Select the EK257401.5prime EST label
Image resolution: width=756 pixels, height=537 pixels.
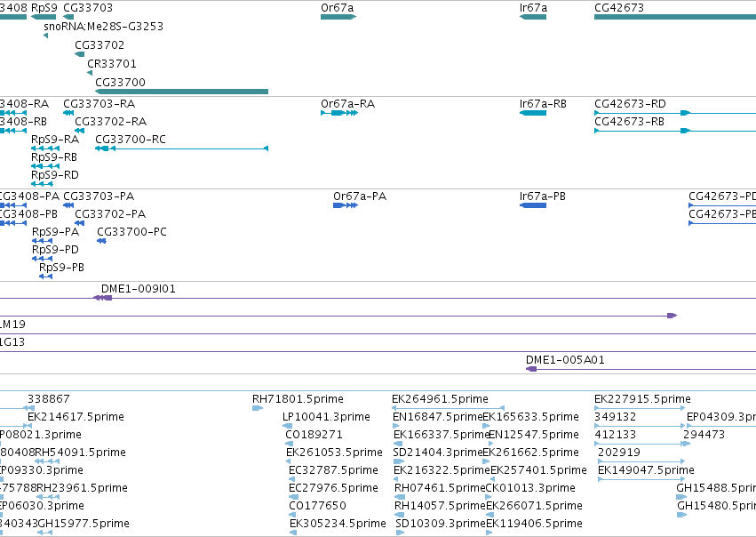coord(538,470)
